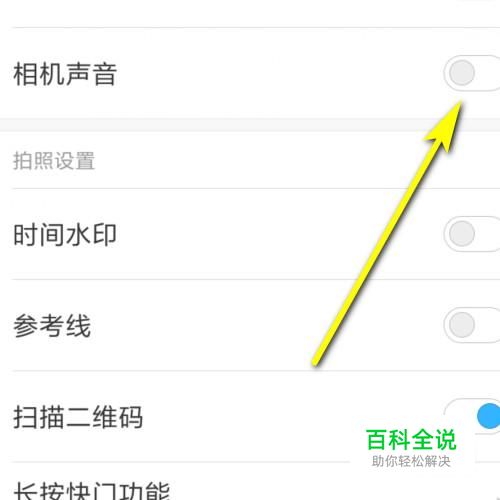Click the gray band above 拍照设置
The height and width of the screenshot is (500, 500).
pos(250,125)
